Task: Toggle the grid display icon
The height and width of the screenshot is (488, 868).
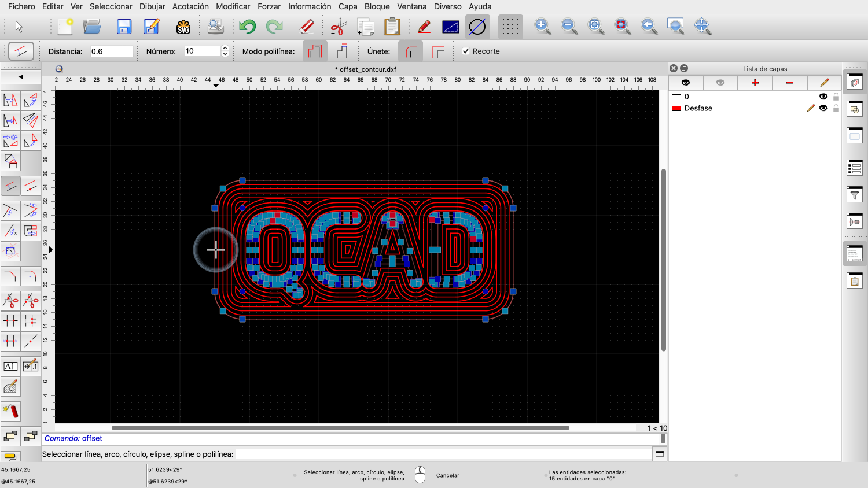Action: 510,27
